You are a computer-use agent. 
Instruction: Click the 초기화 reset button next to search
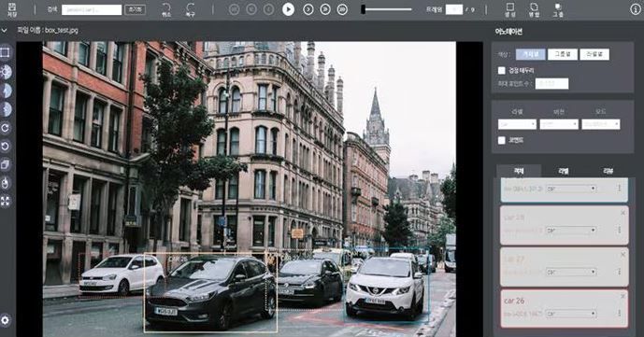click(135, 9)
